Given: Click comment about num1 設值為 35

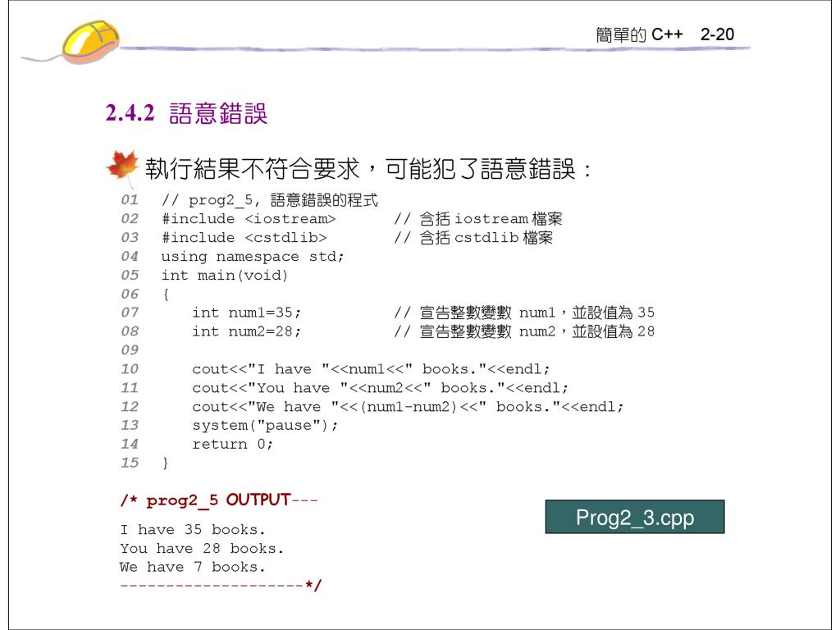Looking at the screenshot, I should pyautogui.click(x=524, y=313).
